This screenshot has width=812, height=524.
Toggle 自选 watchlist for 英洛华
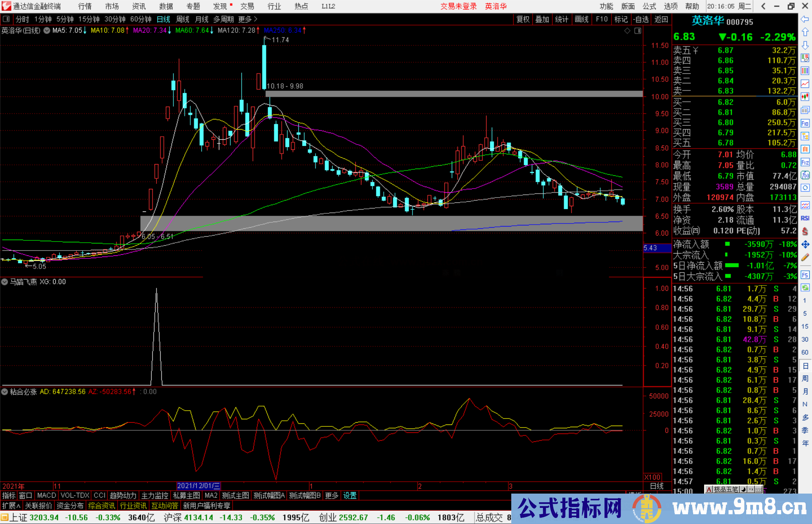point(641,19)
